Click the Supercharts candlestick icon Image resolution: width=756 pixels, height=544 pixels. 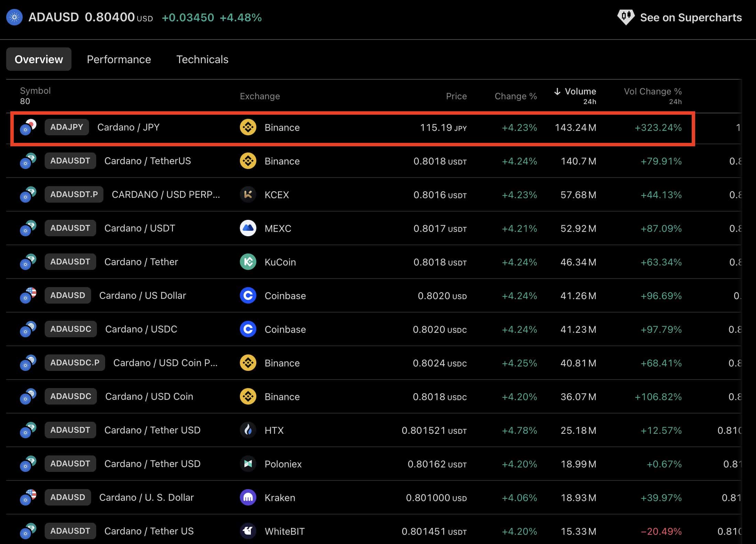pos(626,16)
